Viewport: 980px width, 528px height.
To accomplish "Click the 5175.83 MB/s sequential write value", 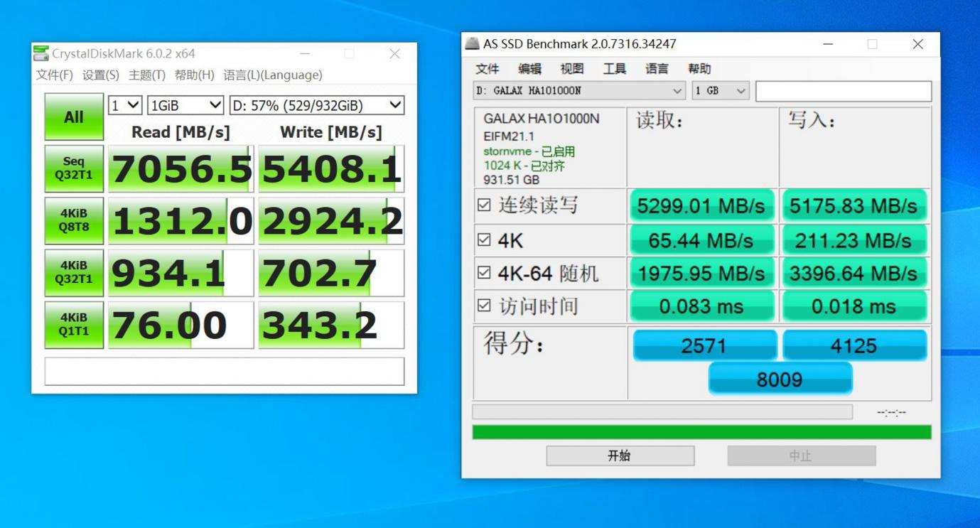I will pyautogui.click(x=854, y=206).
